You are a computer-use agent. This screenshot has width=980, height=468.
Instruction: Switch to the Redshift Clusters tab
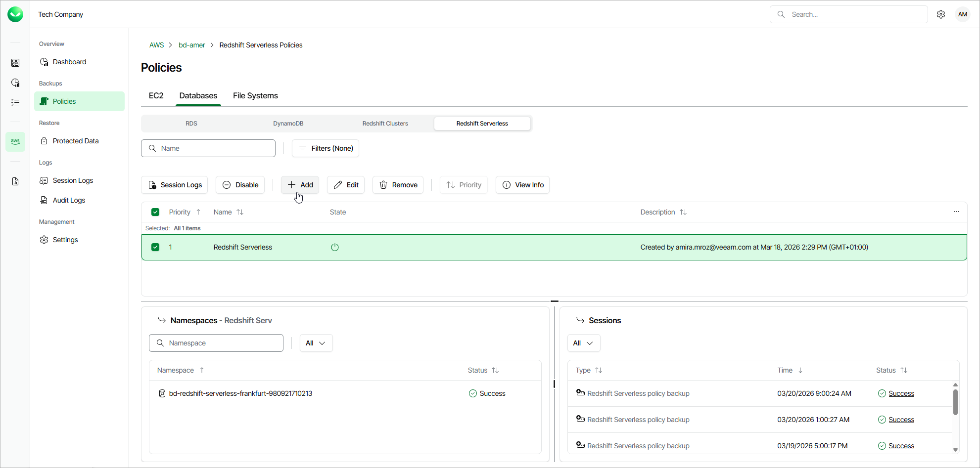click(385, 124)
